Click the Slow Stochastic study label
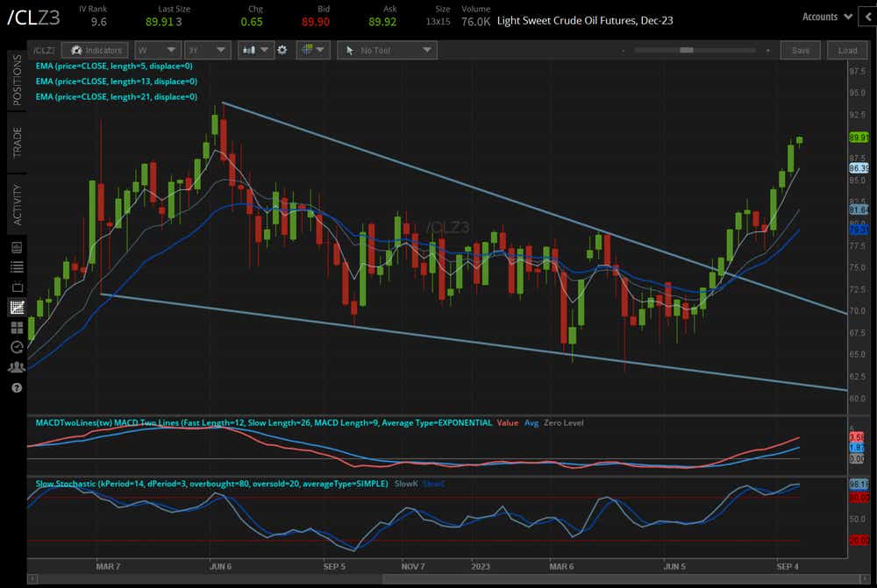 (212, 484)
